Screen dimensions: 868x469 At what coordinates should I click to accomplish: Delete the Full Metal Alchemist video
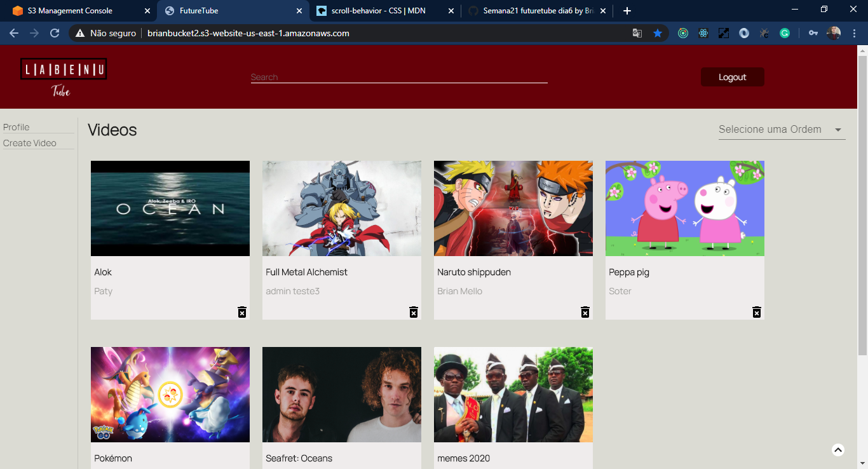click(414, 311)
